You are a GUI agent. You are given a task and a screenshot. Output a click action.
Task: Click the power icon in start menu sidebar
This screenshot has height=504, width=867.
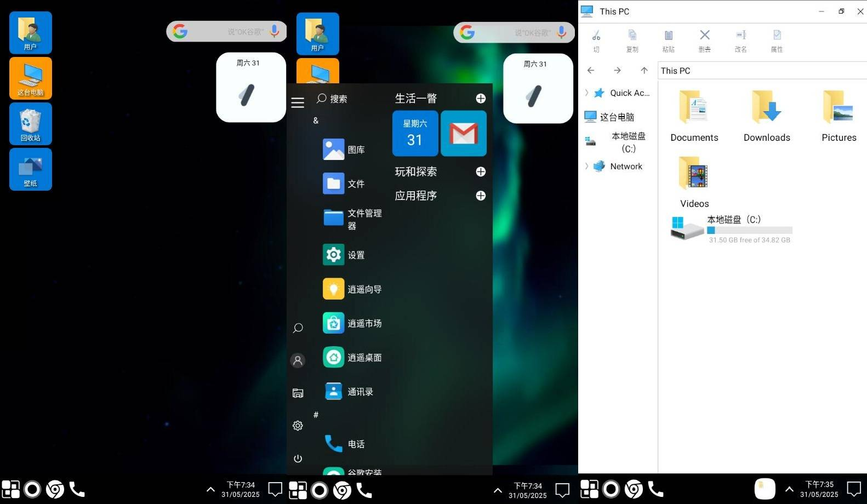(298, 459)
